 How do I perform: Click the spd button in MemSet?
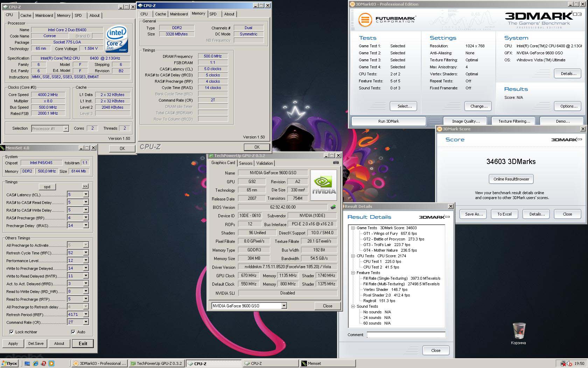click(x=47, y=187)
